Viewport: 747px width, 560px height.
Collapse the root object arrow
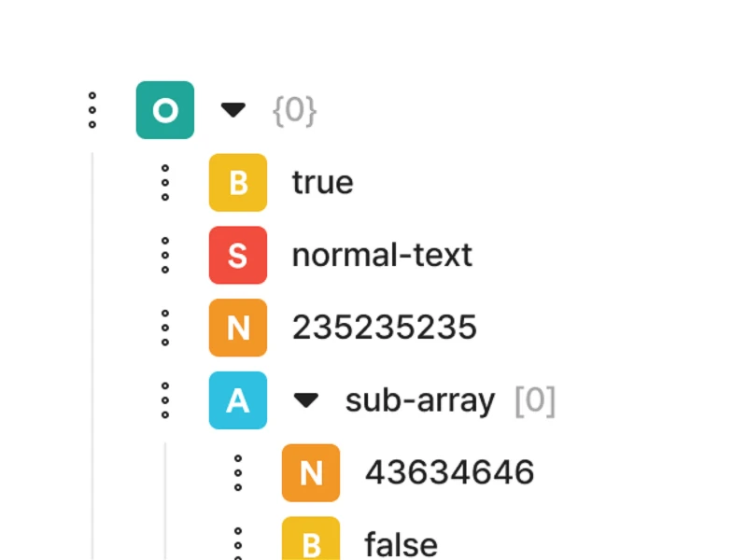click(x=233, y=110)
